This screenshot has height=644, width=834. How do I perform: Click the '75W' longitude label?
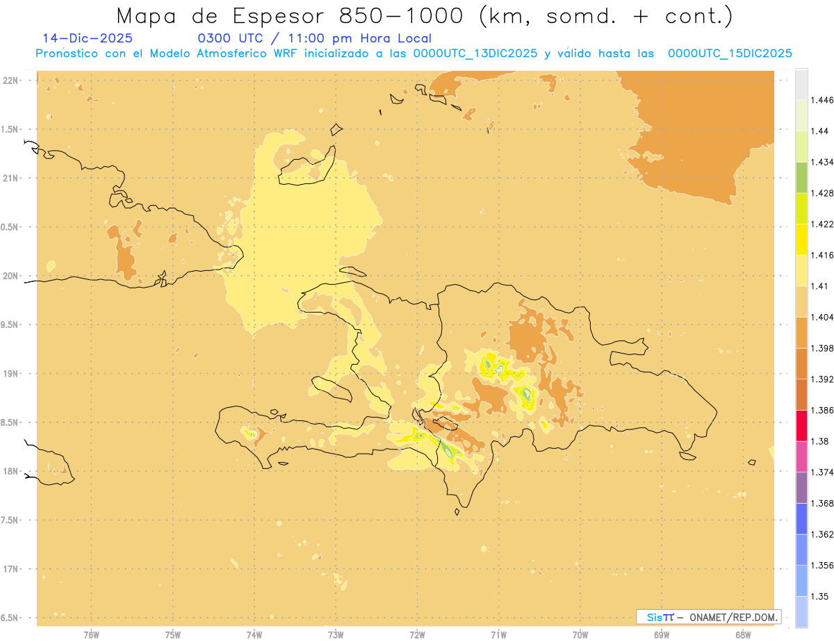click(173, 635)
